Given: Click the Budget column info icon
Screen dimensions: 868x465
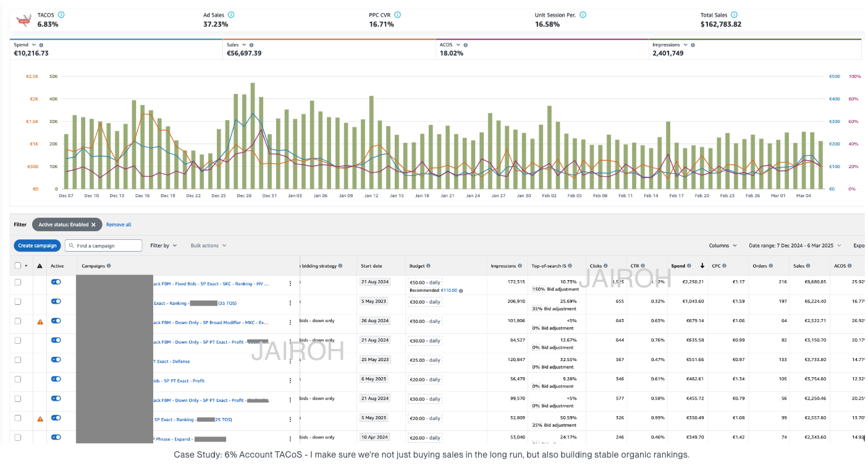Looking at the screenshot, I should tap(428, 266).
